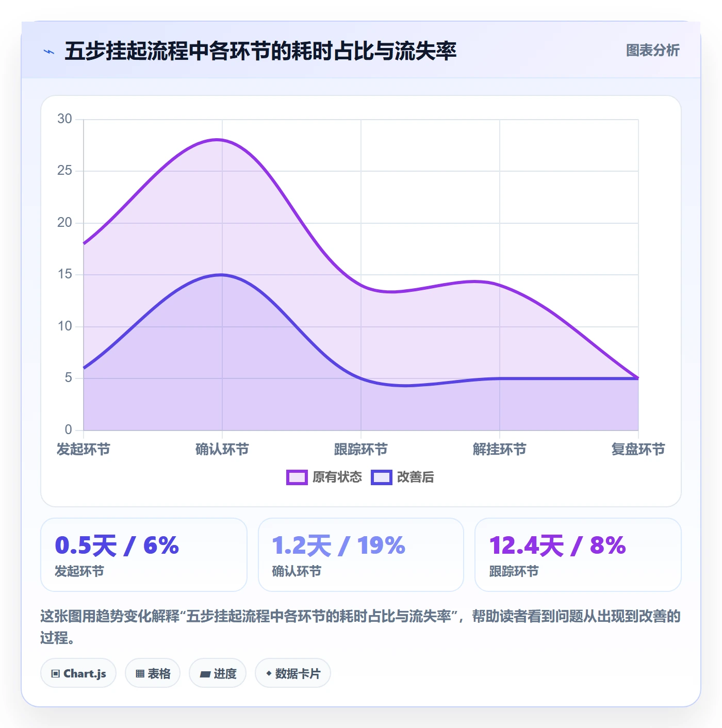This screenshot has height=728, width=722.
Task: Click the lightning bolt icon beside the title
Action: pyautogui.click(x=49, y=52)
